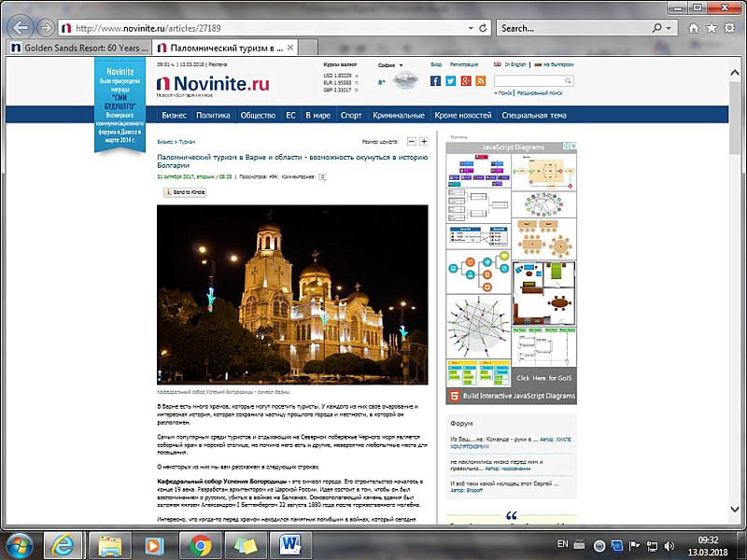Open the Политика navigation menu item
Screen dimensions: 747x560
(213, 116)
